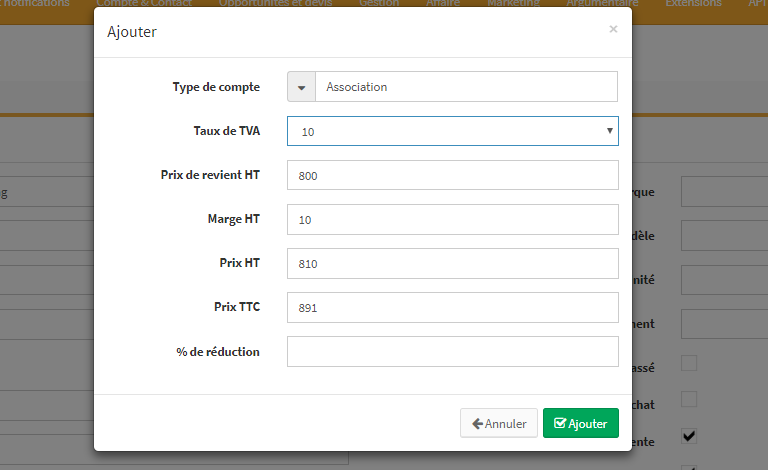This screenshot has width=768, height=470.
Task: Click the Association account type field
Action: coord(466,87)
